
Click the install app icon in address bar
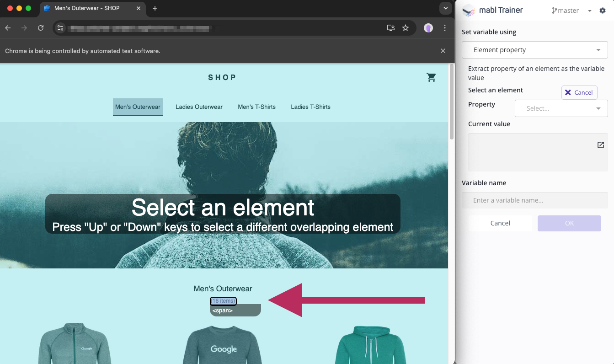pyautogui.click(x=390, y=28)
